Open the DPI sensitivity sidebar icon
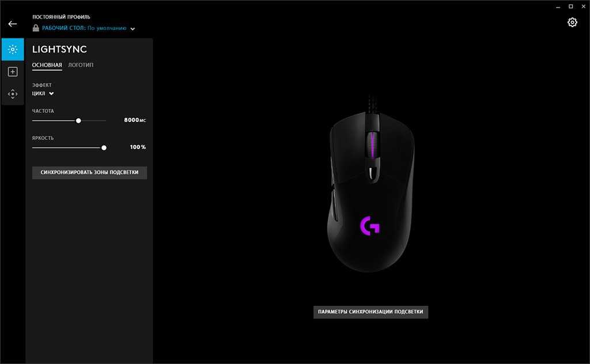 (x=13, y=94)
